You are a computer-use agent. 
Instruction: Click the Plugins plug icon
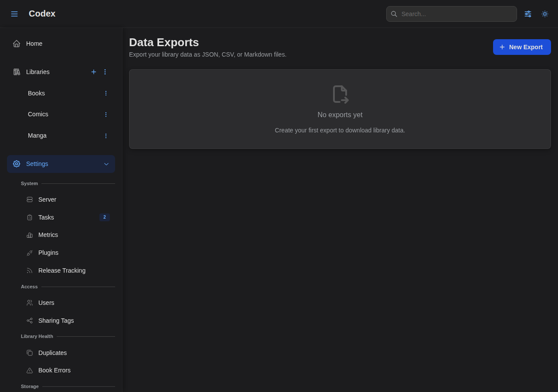30,253
